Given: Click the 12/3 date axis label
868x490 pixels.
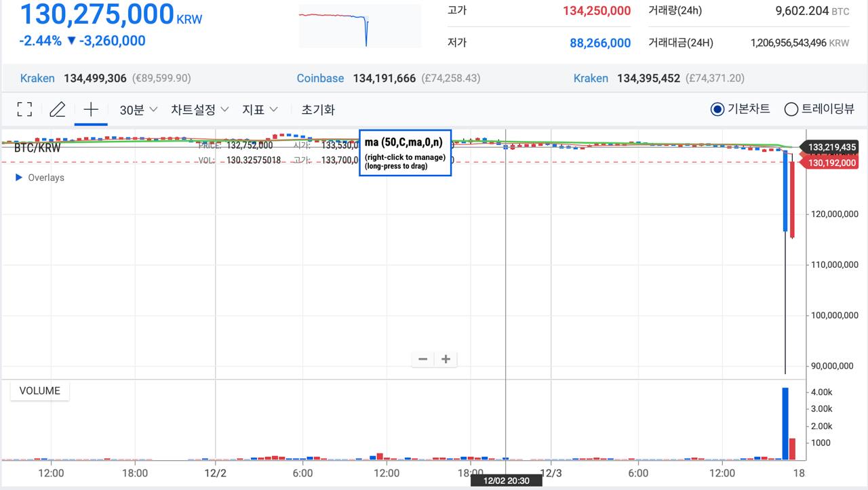Looking at the screenshot, I should click(551, 473).
